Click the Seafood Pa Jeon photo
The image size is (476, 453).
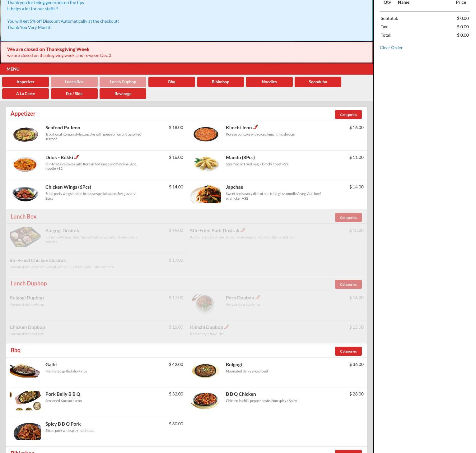coord(26,134)
